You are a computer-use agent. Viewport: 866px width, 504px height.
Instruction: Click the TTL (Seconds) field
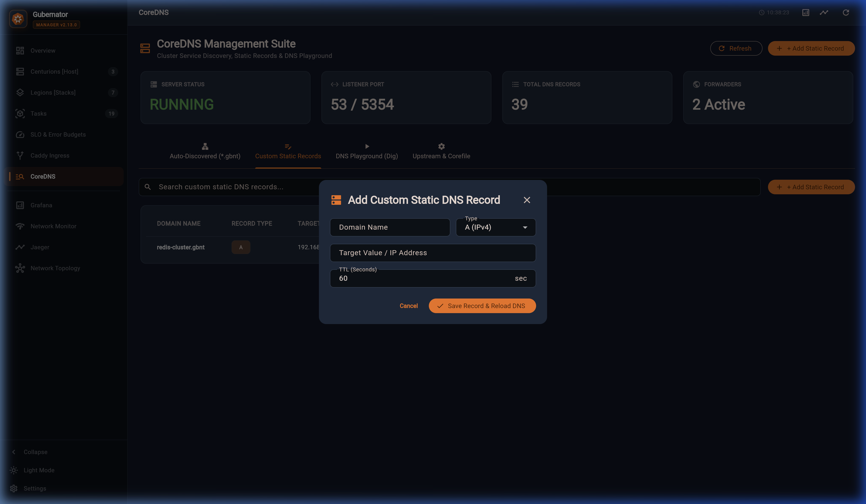pyautogui.click(x=433, y=278)
